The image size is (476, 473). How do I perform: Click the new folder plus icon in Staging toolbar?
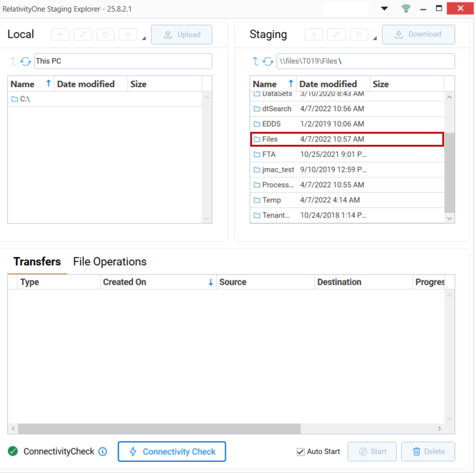(314, 34)
